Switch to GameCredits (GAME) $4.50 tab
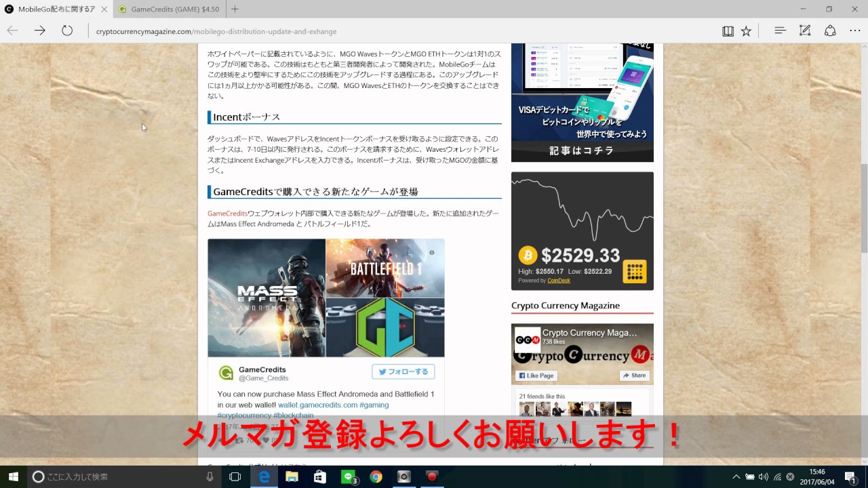The width and height of the screenshot is (868, 488). tap(169, 9)
